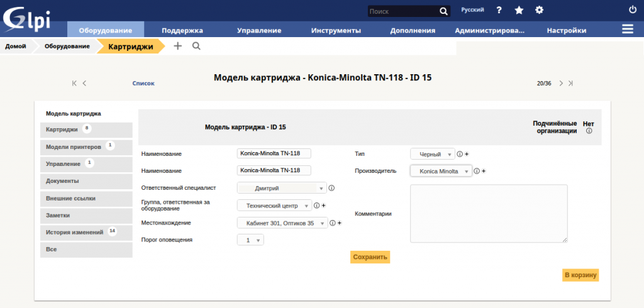The height and width of the screenshot is (308, 644).
Task: Open the Инструменты menu
Action: [x=336, y=30]
